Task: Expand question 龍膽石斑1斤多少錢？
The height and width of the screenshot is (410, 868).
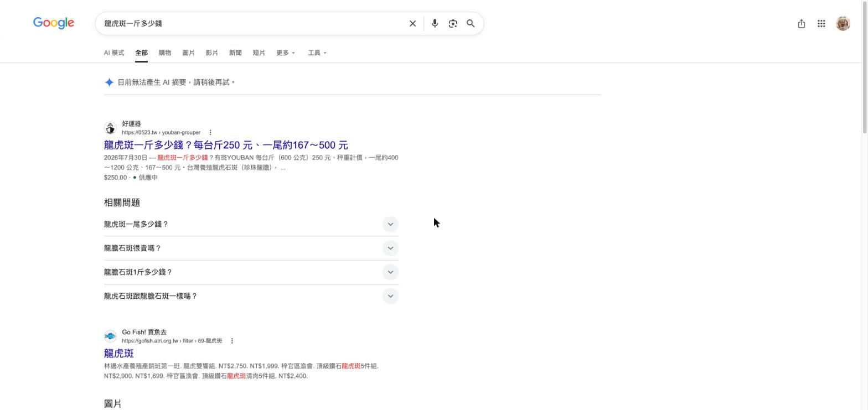Action: [251, 272]
